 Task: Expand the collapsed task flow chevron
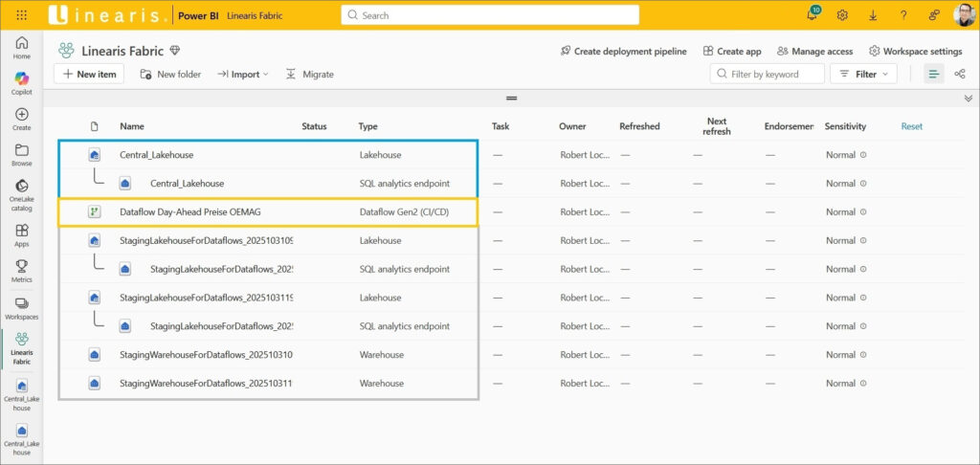968,98
